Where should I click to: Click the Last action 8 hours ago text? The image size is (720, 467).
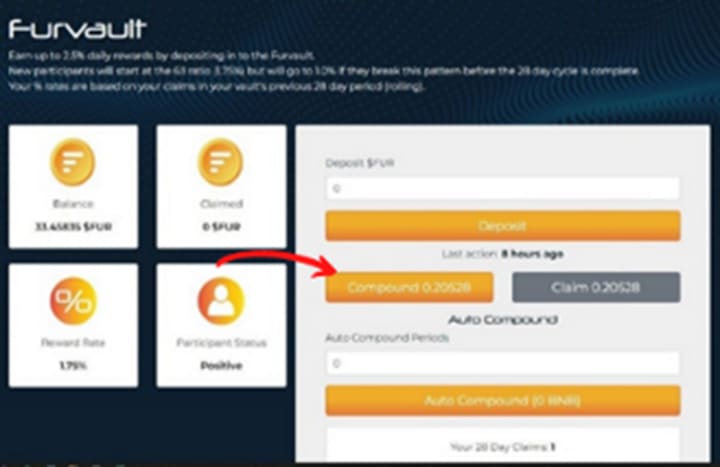tap(502, 254)
